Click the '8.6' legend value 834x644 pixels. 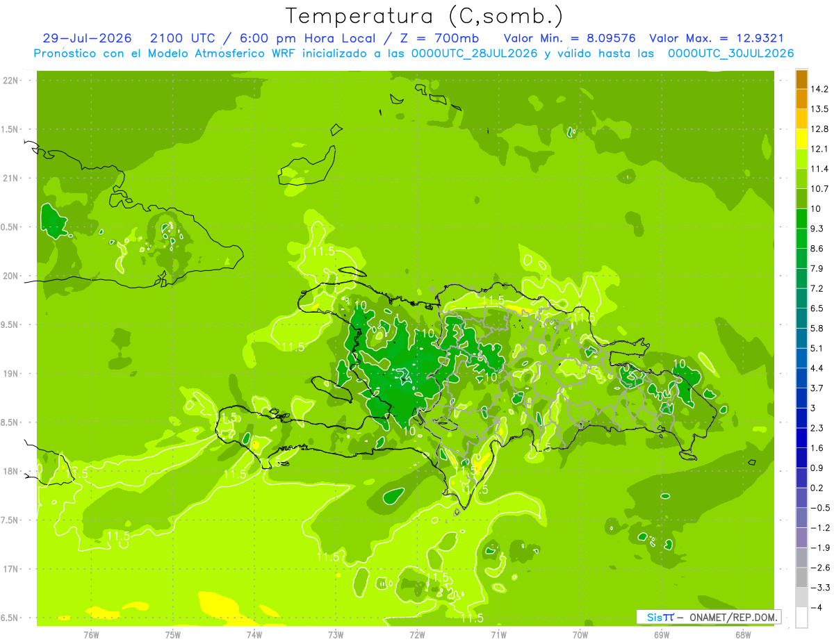click(x=817, y=249)
